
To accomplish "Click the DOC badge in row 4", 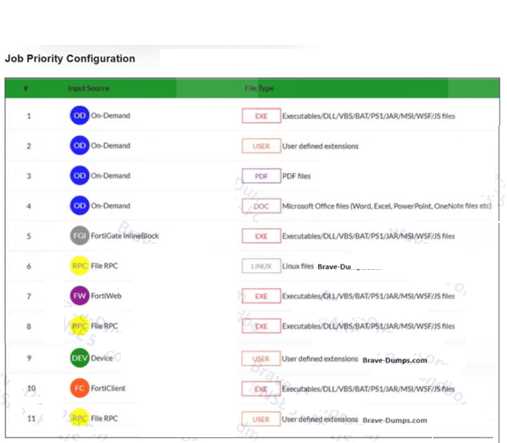I will pyautogui.click(x=261, y=206).
